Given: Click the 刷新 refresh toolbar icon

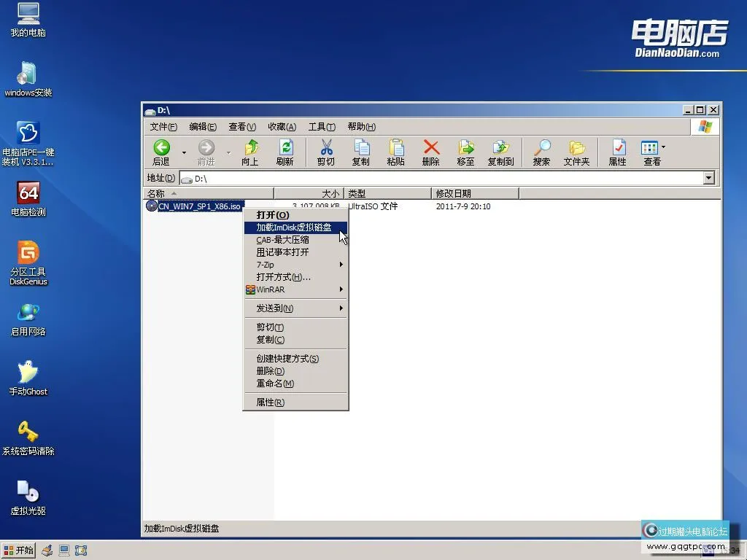Looking at the screenshot, I should [x=286, y=152].
